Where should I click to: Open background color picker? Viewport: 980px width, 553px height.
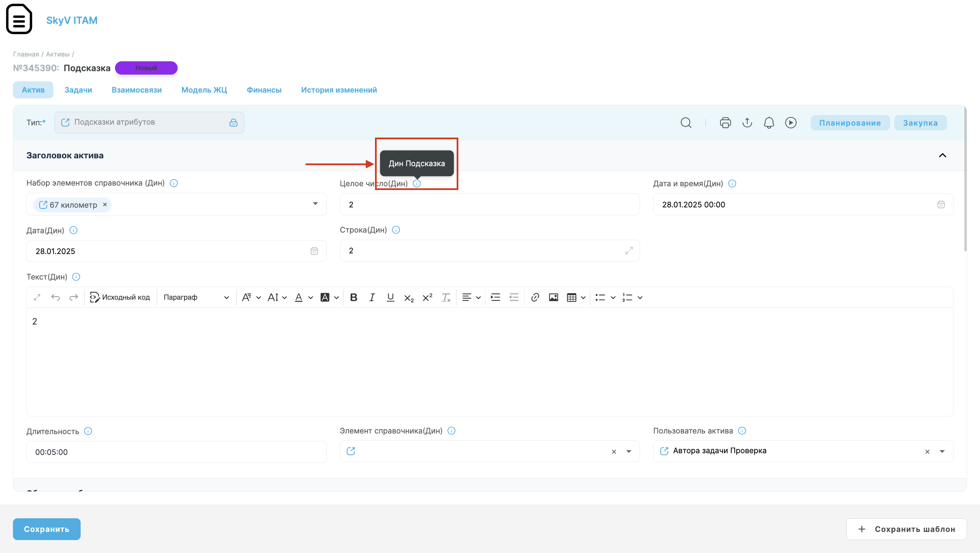pyautogui.click(x=330, y=297)
